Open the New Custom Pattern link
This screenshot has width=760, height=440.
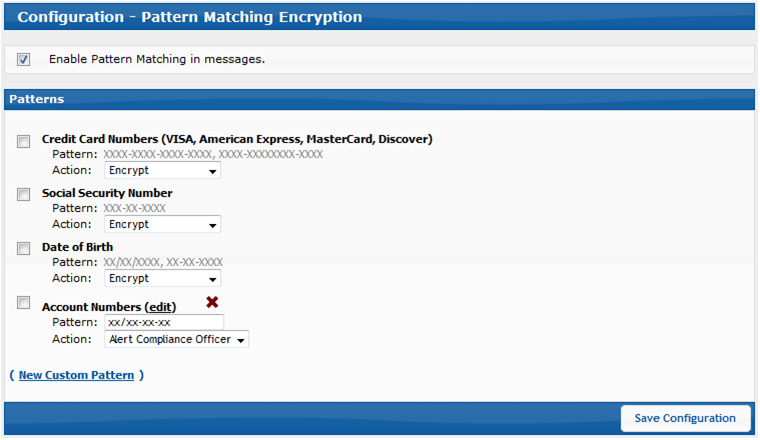(77, 376)
